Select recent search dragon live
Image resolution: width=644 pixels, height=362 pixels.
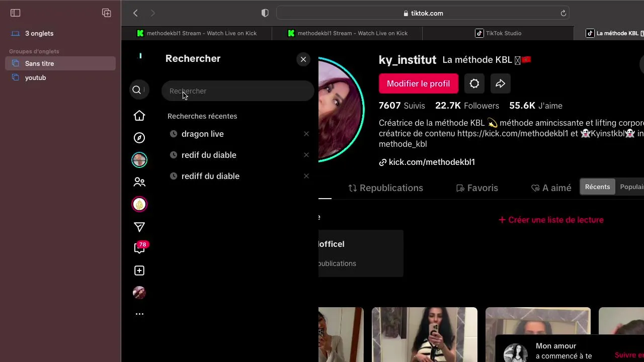tap(203, 134)
